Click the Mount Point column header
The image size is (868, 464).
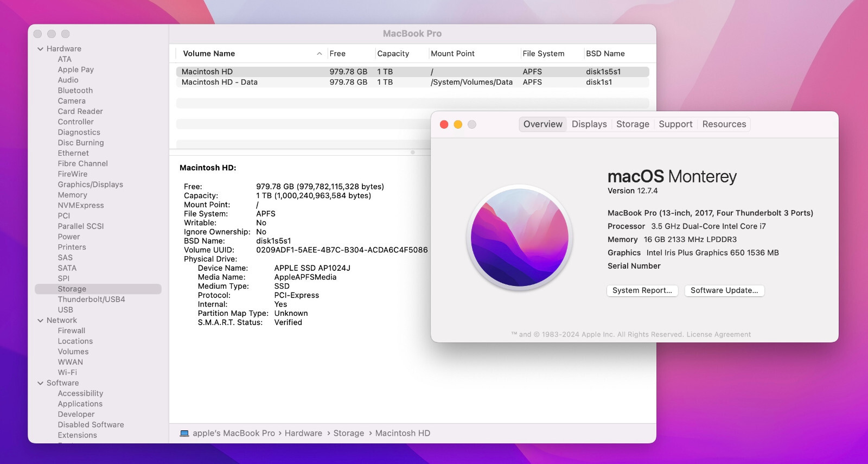click(x=452, y=54)
